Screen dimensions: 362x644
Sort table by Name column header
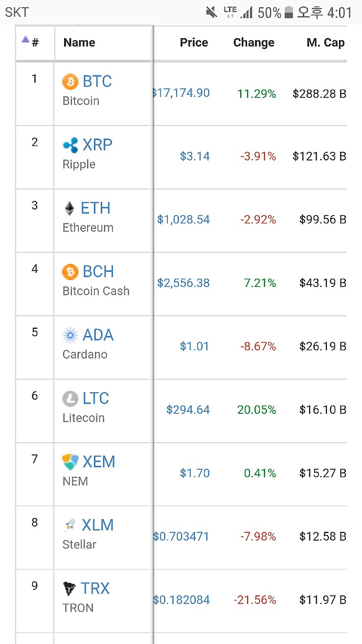point(79,43)
